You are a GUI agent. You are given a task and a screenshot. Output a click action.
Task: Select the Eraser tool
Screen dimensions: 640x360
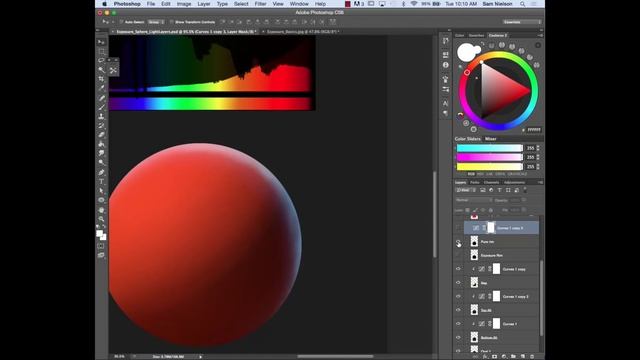[x=101, y=135]
